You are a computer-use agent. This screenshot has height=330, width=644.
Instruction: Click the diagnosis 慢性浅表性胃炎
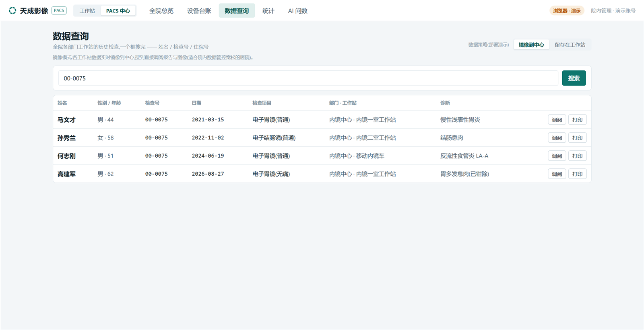click(x=460, y=120)
